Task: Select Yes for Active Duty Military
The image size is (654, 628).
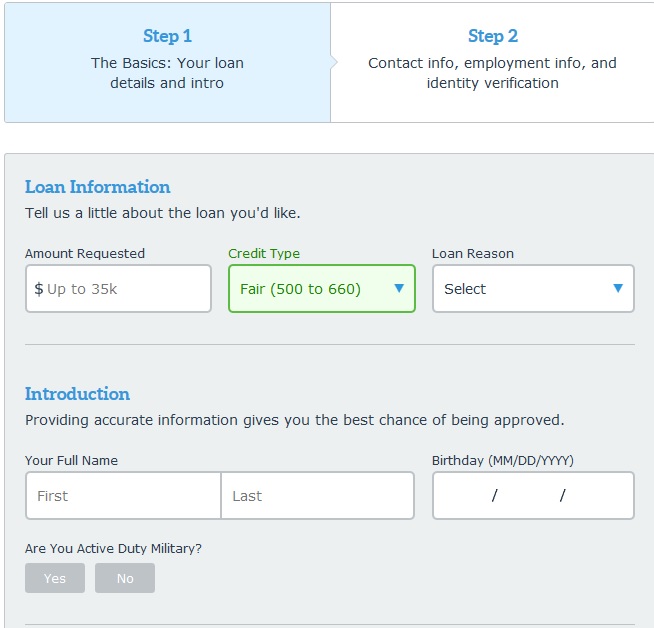Action: pyautogui.click(x=55, y=578)
